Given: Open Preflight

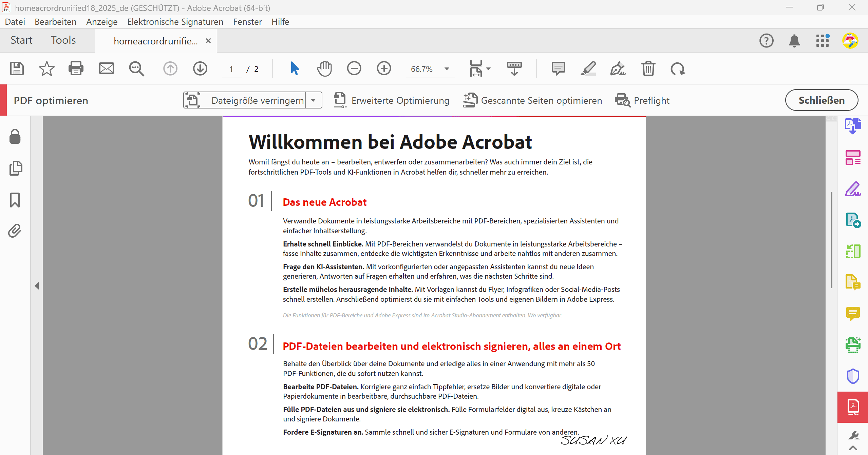Looking at the screenshot, I should pos(642,100).
